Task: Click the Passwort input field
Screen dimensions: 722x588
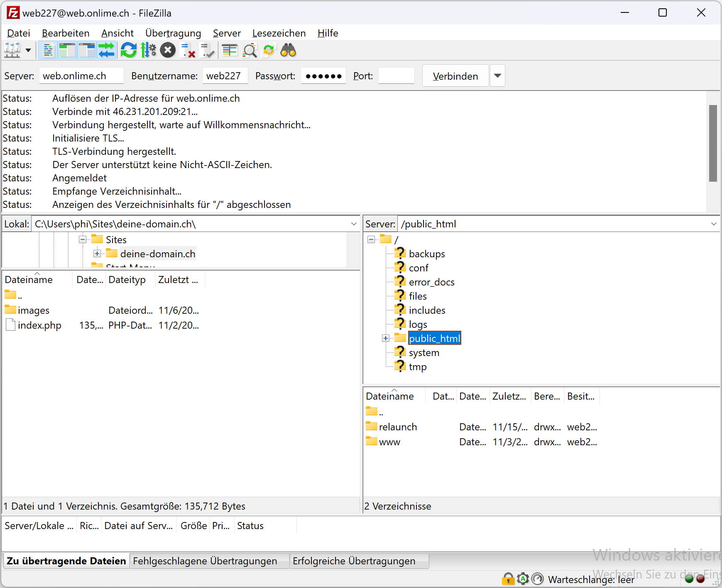Action: tap(323, 76)
